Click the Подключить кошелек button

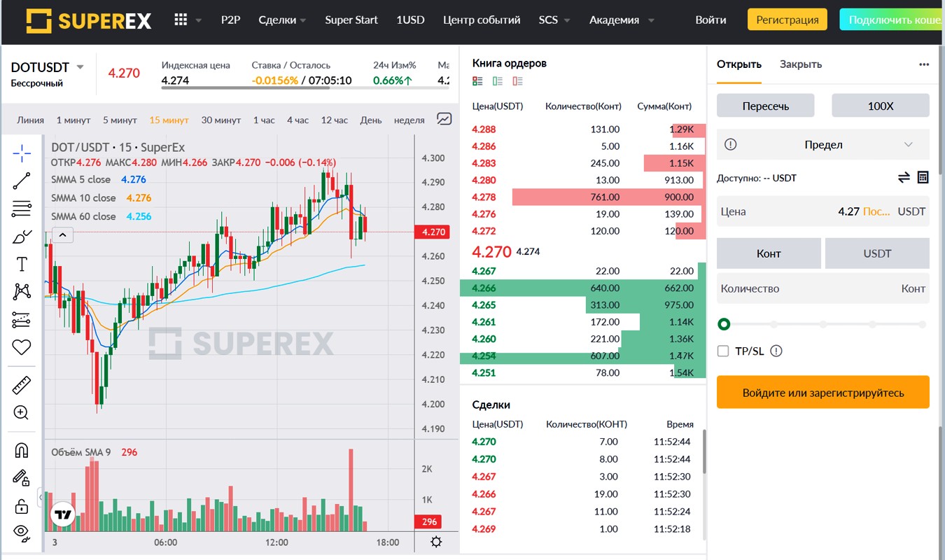(892, 20)
